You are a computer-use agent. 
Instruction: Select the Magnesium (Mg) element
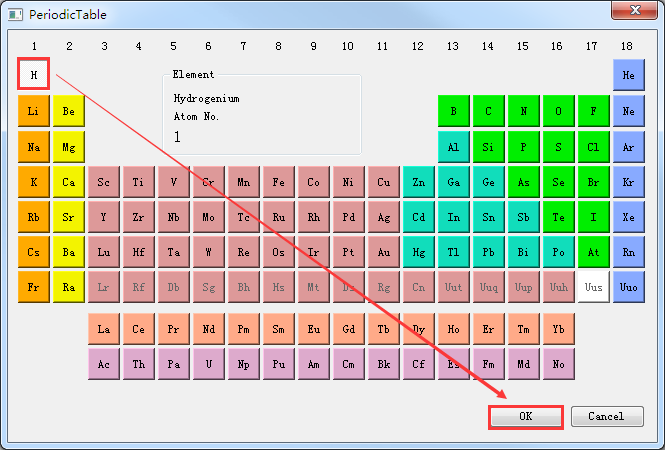click(x=69, y=147)
